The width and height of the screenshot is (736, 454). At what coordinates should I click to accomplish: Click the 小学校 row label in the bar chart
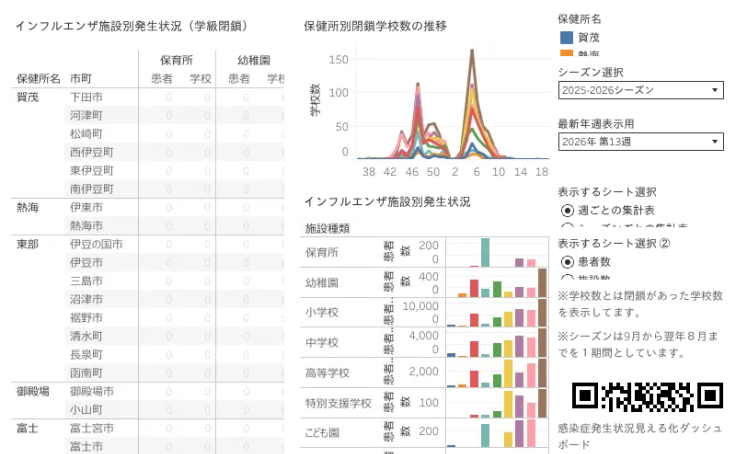[x=322, y=312]
